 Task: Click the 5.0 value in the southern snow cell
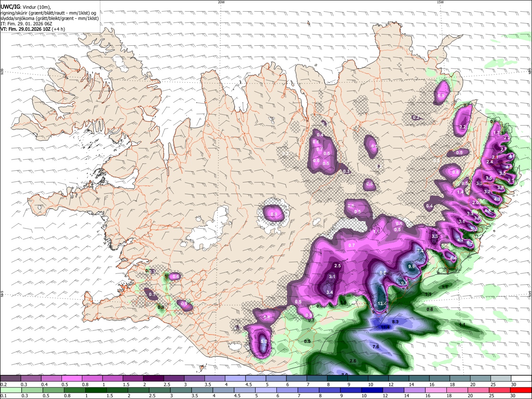264,342
